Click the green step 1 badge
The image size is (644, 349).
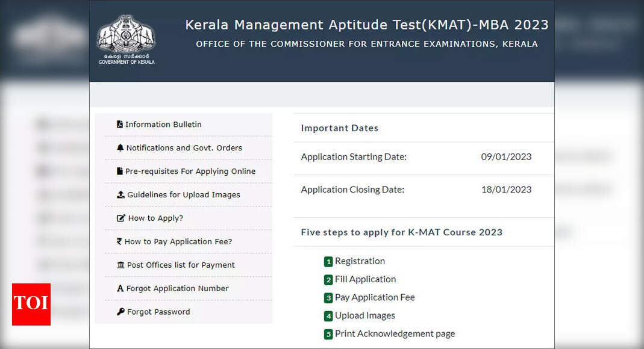click(x=328, y=262)
